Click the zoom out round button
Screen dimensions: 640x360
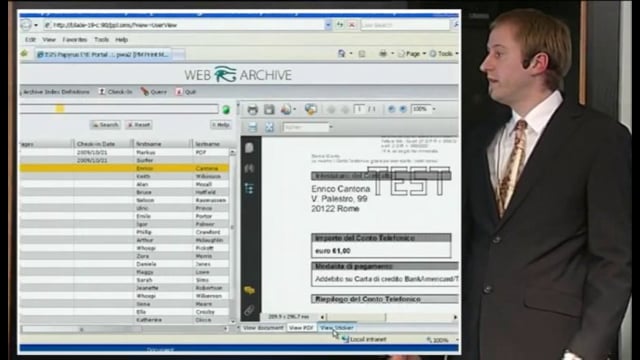coord(391,109)
